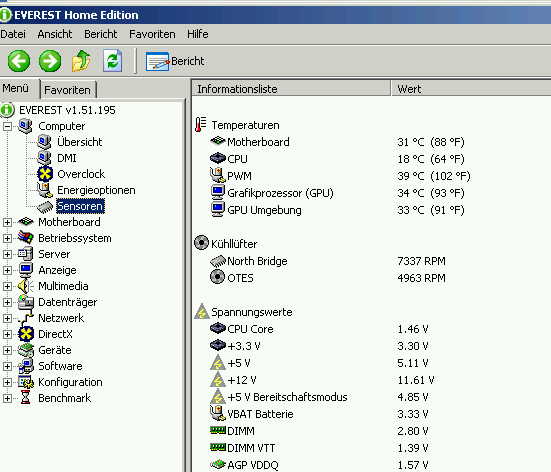Open the Bericht report wizard
Viewport: 551px width, 472px height.
coord(175,61)
